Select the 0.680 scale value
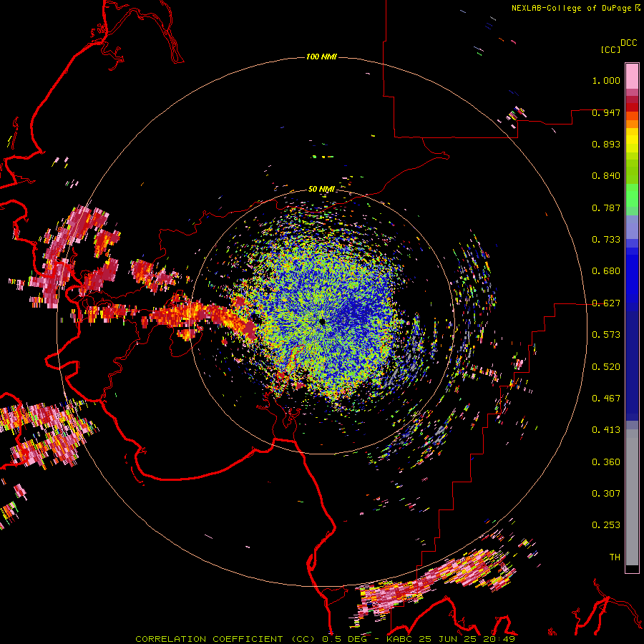 [606, 271]
